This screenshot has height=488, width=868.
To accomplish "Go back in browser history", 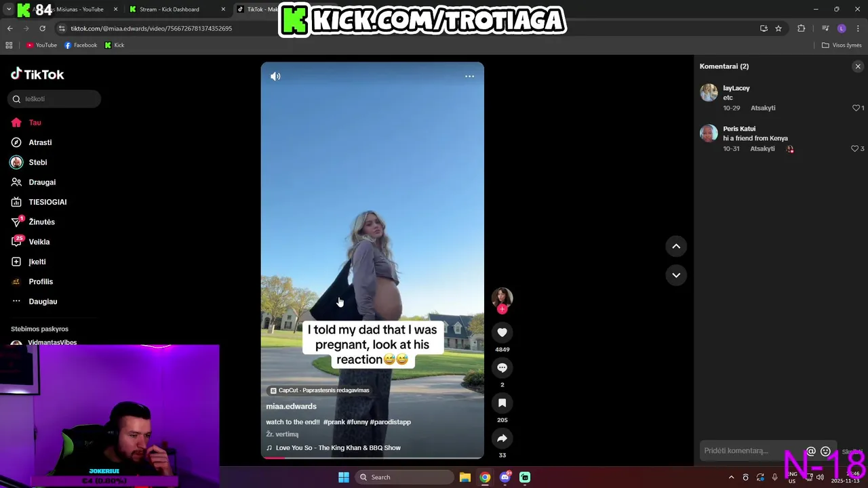I will (9, 28).
